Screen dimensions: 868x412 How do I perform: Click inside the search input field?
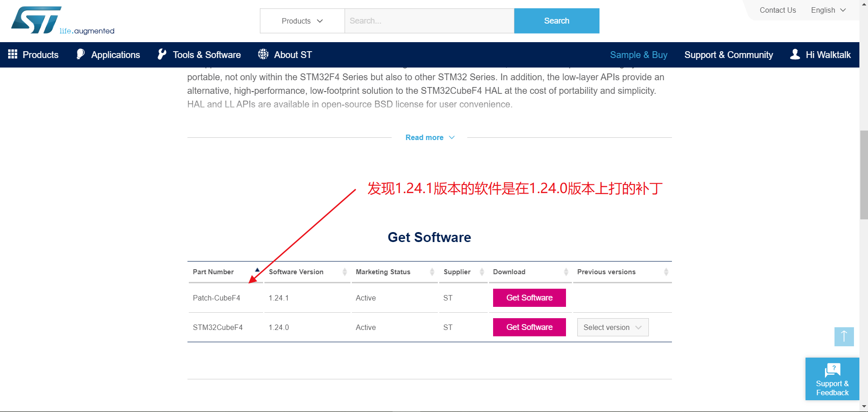click(x=429, y=20)
